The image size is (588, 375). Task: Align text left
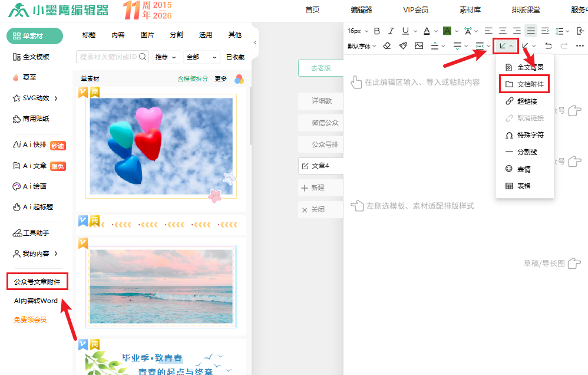click(488, 31)
